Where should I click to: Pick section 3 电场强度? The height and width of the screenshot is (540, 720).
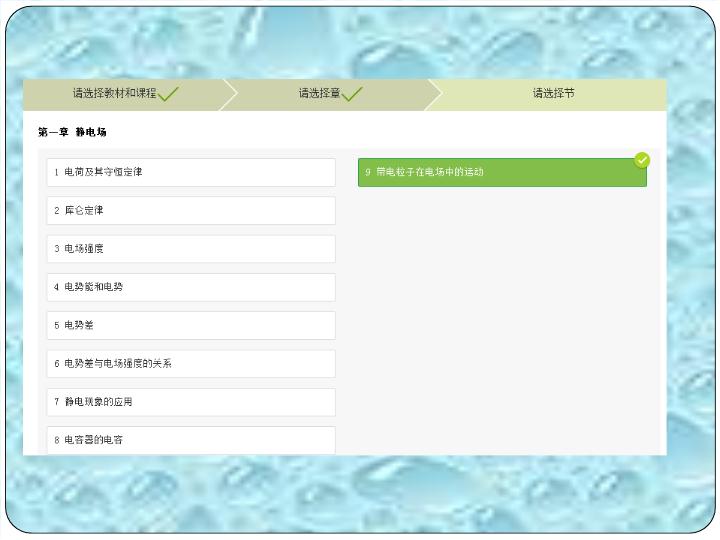[191, 249]
